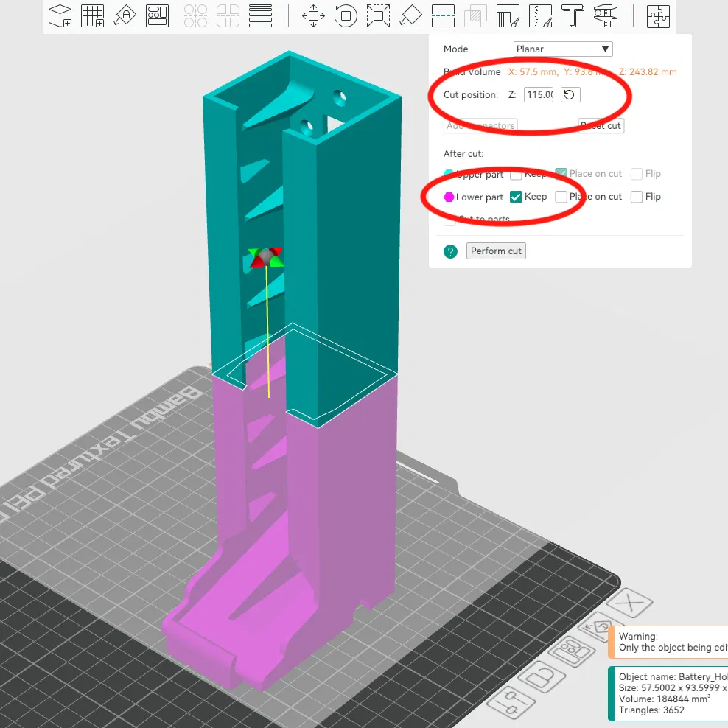
Task: Click the magenta Lower part color hexagon
Action: click(x=449, y=197)
